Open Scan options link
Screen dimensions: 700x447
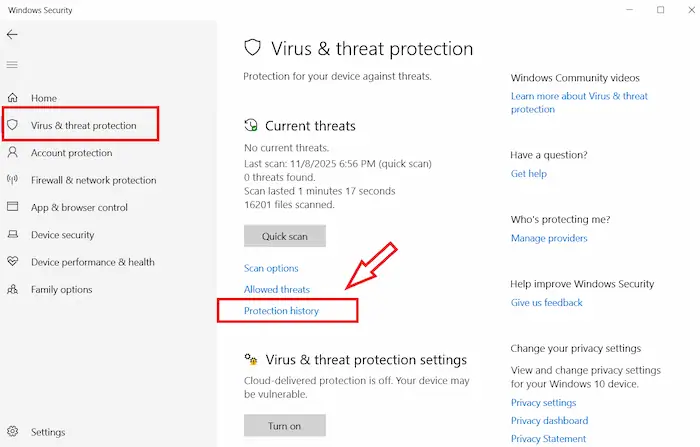click(271, 268)
